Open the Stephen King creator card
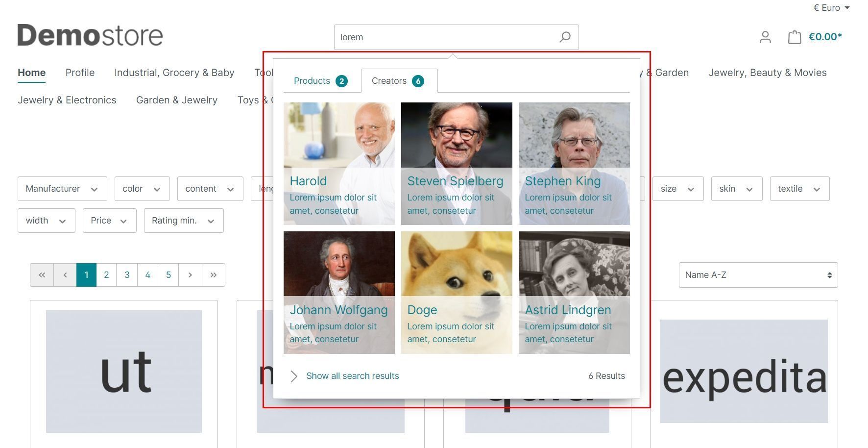The width and height of the screenshot is (868, 448). [574, 164]
